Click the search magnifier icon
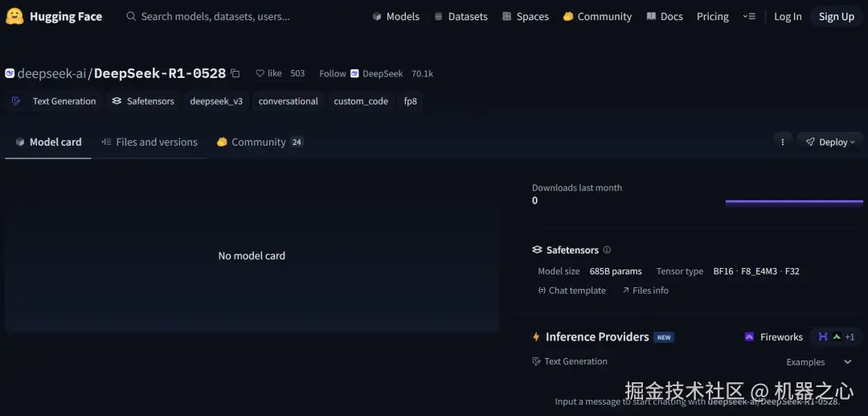The height and width of the screenshot is (416, 868). click(131, 17)
